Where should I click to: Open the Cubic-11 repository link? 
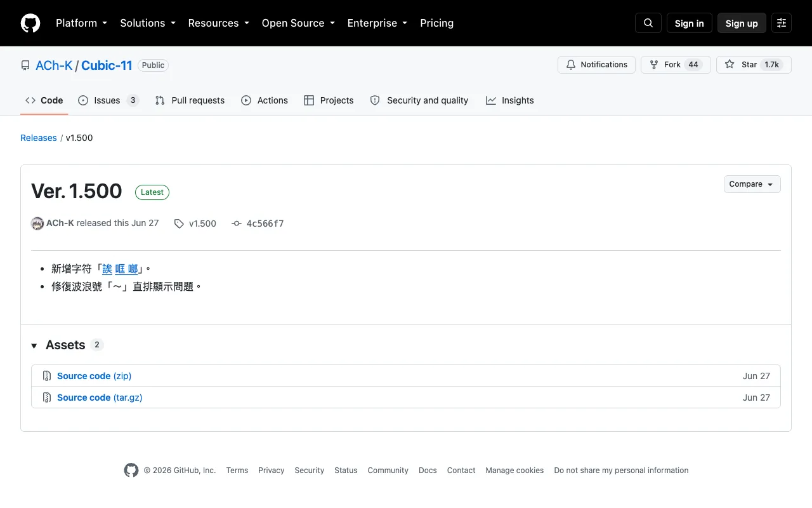[107, 65]
